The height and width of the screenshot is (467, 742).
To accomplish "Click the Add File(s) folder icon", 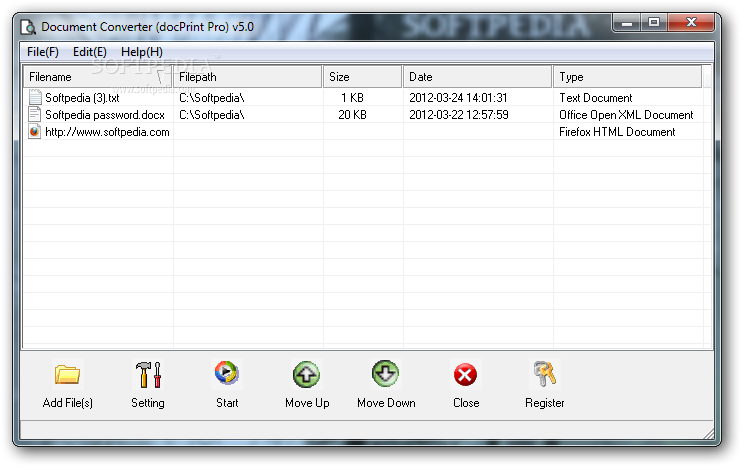I will click(67, 374).
